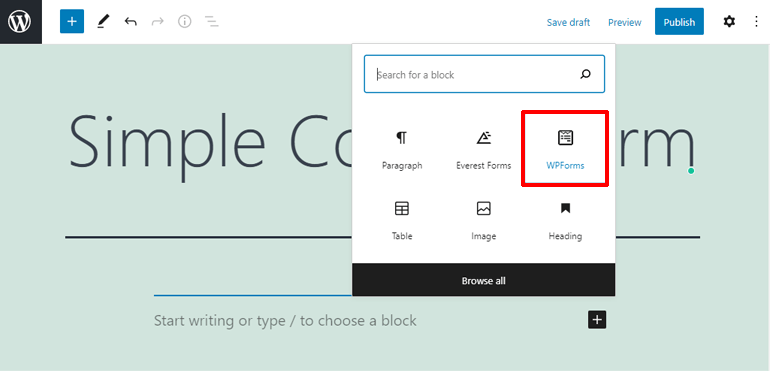Redo the last undone change
The height and width of the screenshot is (372, 770).
point(158,22)
